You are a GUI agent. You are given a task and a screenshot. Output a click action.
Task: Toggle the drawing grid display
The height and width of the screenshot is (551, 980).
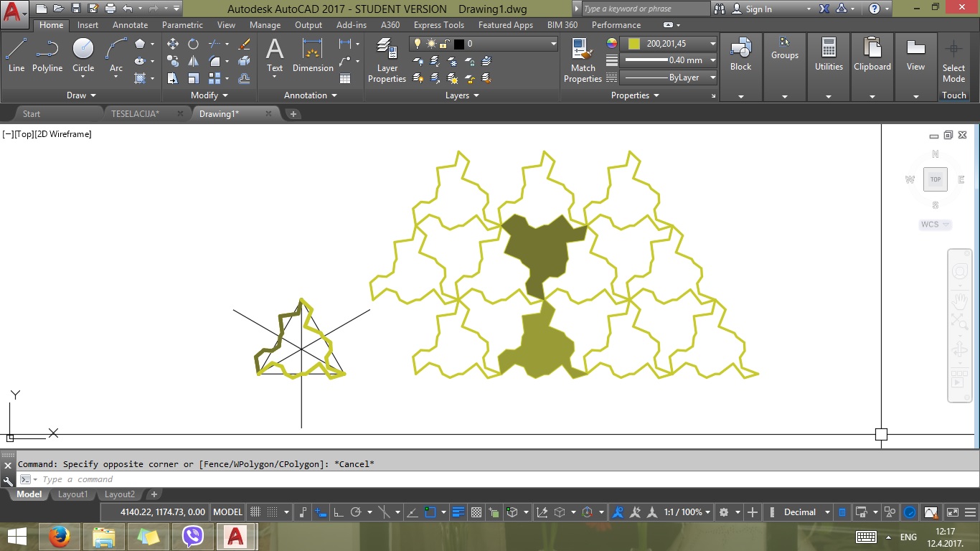point(255,512)
